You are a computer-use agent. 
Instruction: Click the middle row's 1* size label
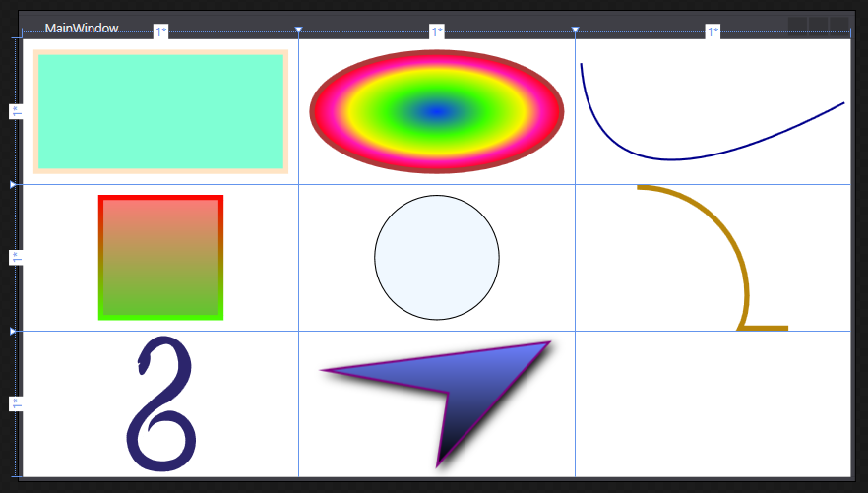15,258
